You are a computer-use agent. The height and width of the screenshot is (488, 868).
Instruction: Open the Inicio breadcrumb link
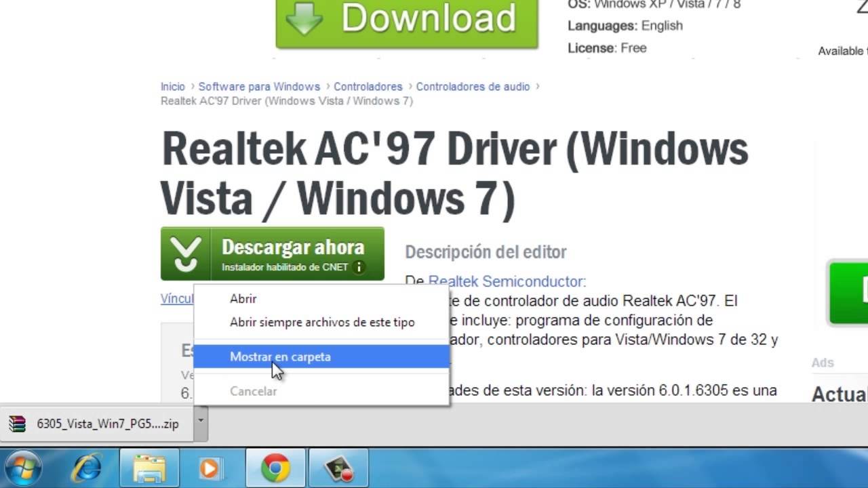(x=173, y=87)
